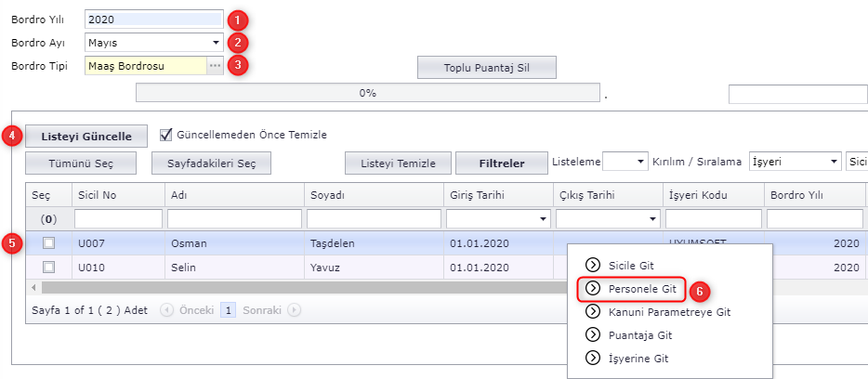
Task: Click the Sonraki page arrow icon
Action: pyautogui.click(x=294, y=310)
